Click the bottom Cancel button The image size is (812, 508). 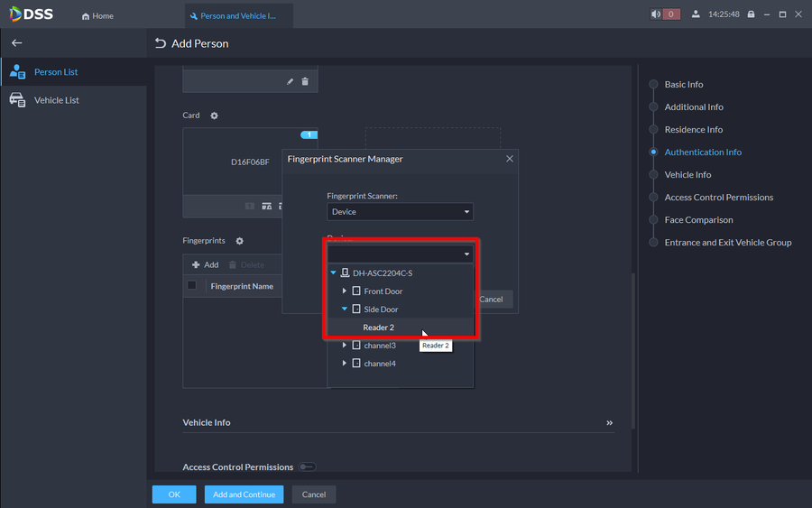click(314, 494)
